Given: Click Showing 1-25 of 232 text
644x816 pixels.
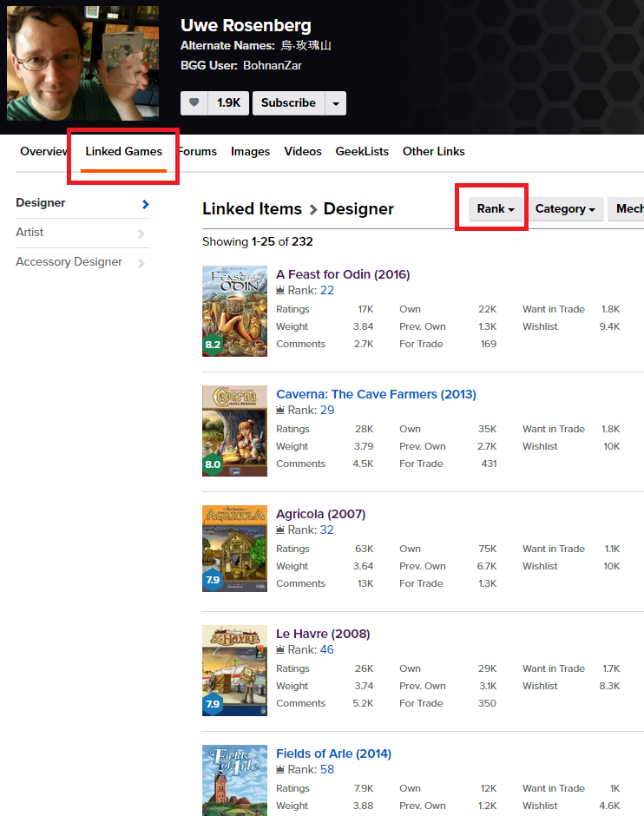Looking at the screenshot, I should pyautogui.click(x=258, y=241).
